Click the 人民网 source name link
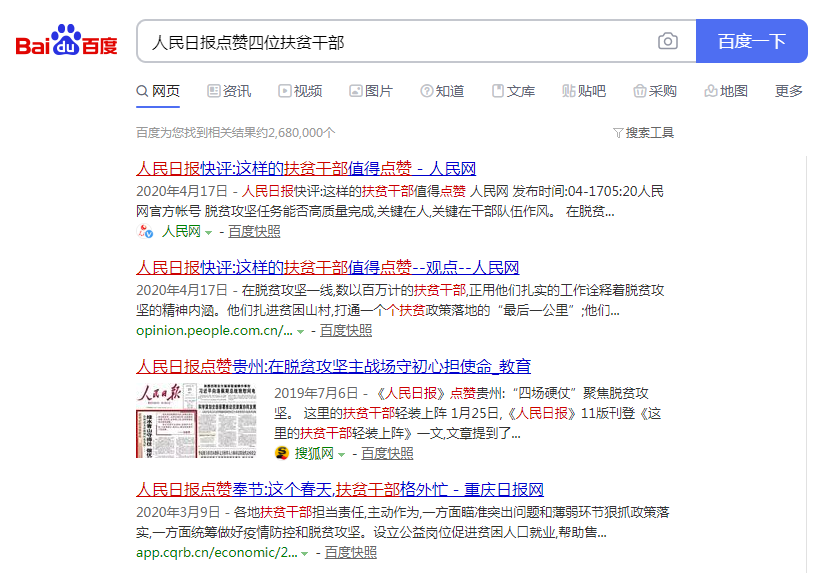The image size is (815, 573). 181,231
